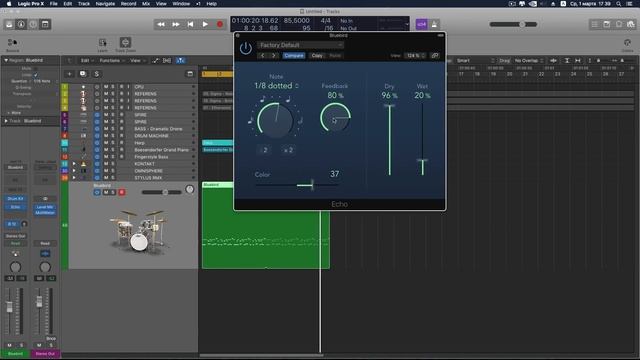Image resolution: width=640 pixels, height=360 pixels.
Task: Click the Quick Help button in control bar
Action: pos(33,24)
